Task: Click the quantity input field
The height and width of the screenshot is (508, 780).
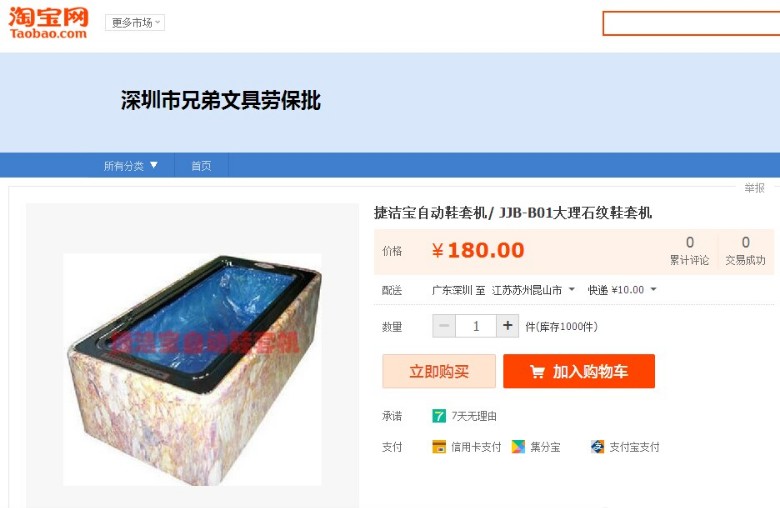Action: [476, 326]
